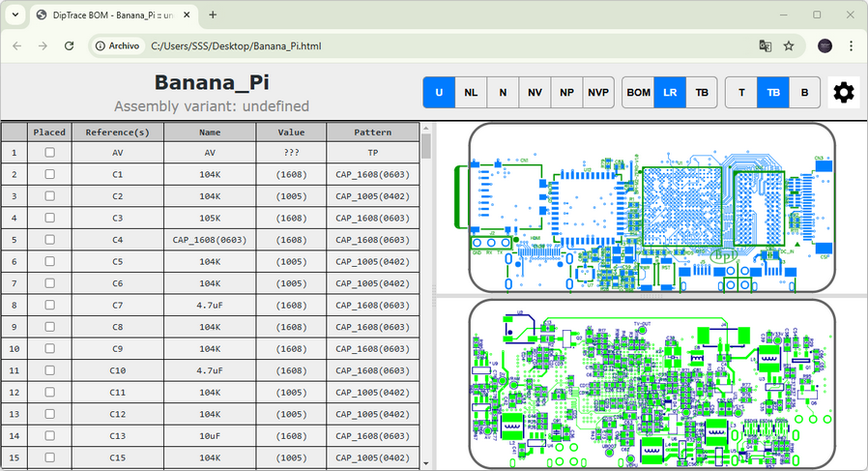Select the C9 reference cell
868x471 pixels.
pos(117,348)
